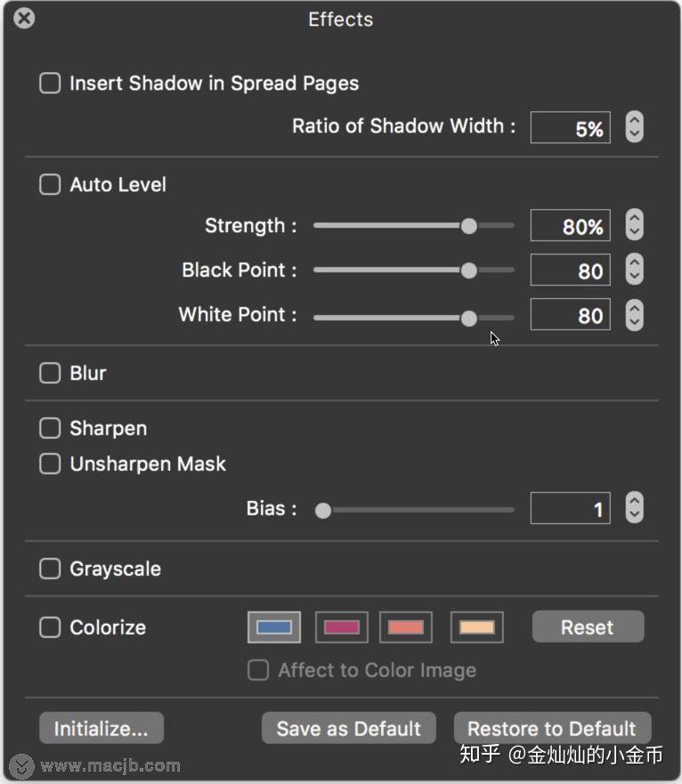
Task: Click the White Point stepper arrows
Action: coord(634,315)
